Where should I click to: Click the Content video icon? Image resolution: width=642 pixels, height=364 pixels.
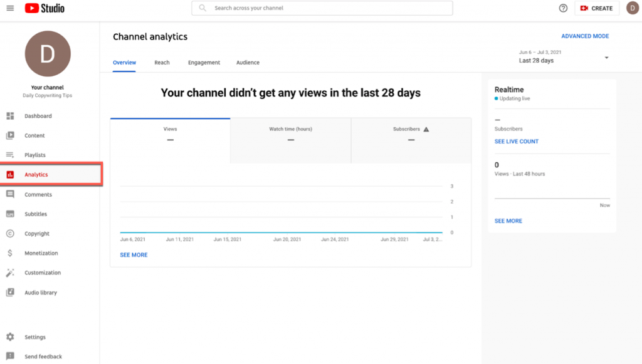[10, 135]
